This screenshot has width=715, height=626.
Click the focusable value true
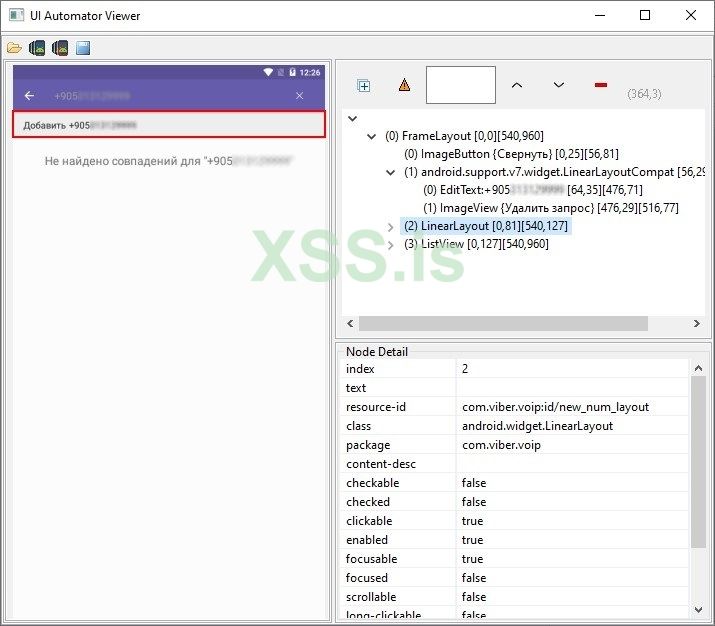coord(472,559)
